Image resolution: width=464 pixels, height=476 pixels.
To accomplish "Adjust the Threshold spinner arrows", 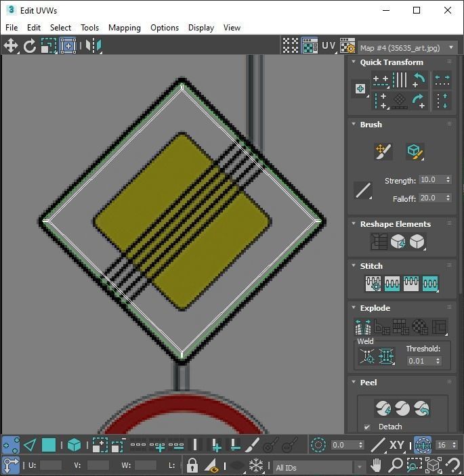I will 438,361.
